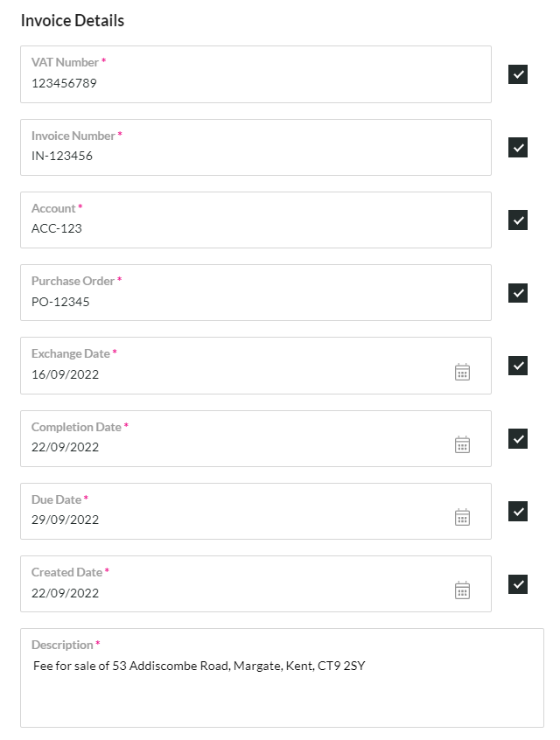The width and height of the screenshot is (560, 740).
Task: Click the Completion Date text 22/09/2022
Action: 65,447
